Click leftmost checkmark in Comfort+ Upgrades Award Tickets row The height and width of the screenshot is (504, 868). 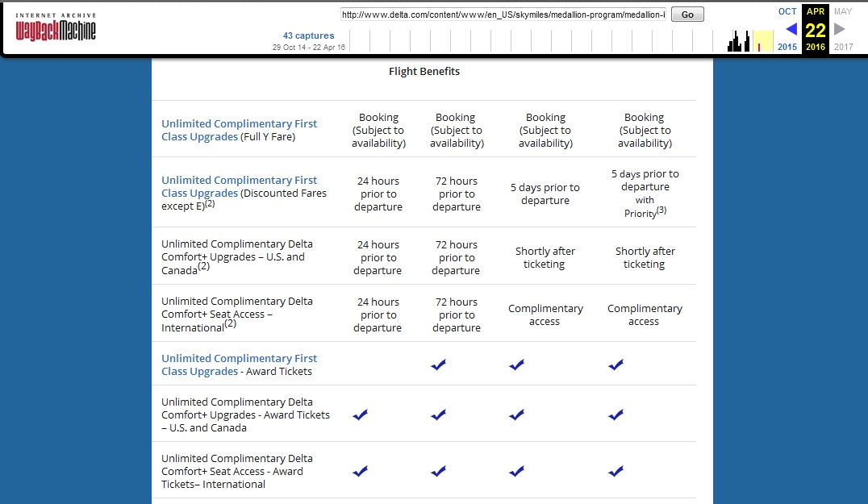coord(360,415)
